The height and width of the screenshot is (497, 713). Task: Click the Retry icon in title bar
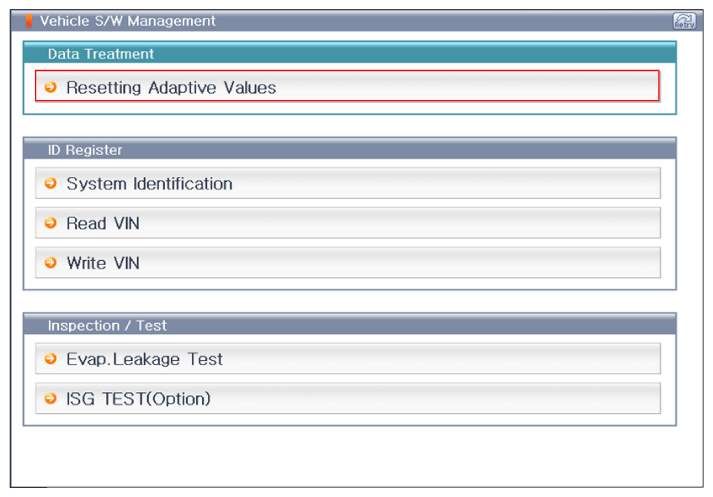[x=685, y=20]
